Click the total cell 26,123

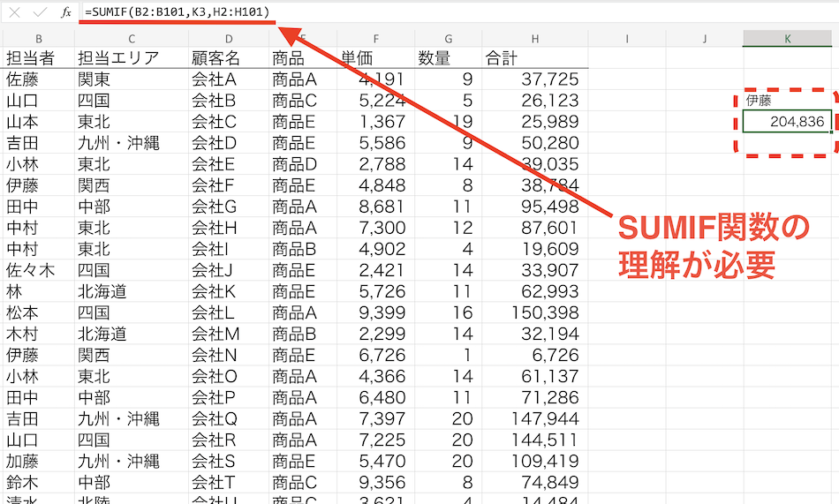click(x=535, y=101)
